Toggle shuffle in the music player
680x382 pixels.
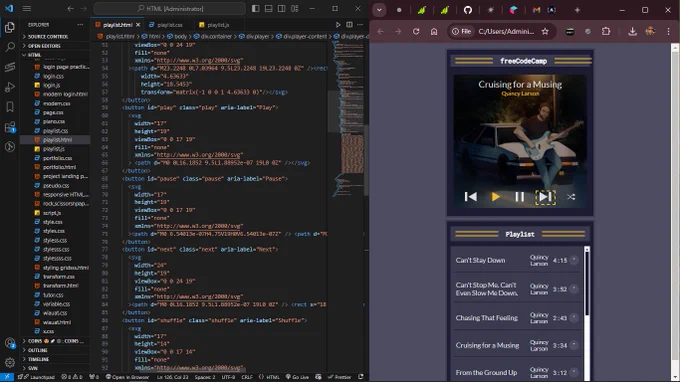click(x=571, y=197)
